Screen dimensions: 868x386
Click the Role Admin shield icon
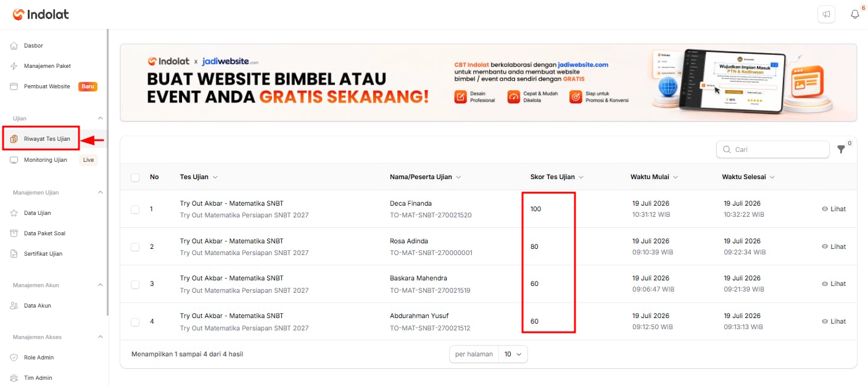pos(14,358)
